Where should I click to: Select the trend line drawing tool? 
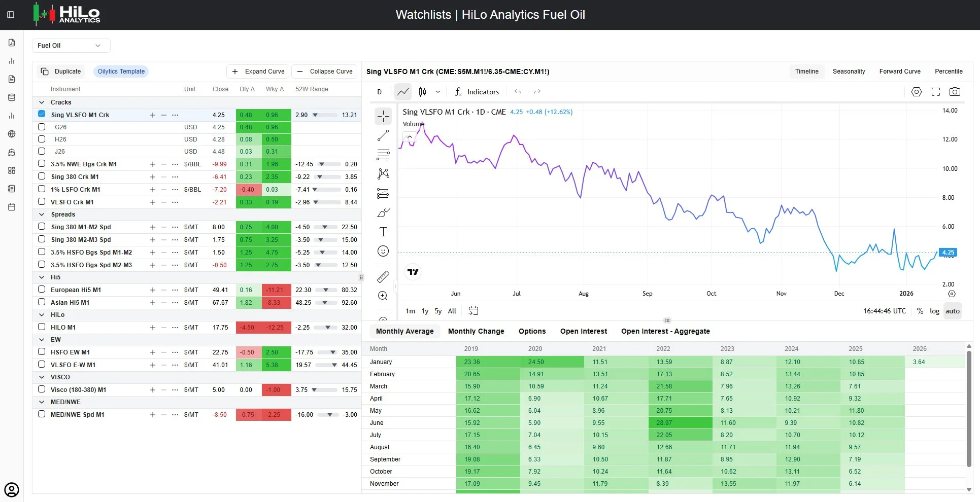[x=383, y=135]
